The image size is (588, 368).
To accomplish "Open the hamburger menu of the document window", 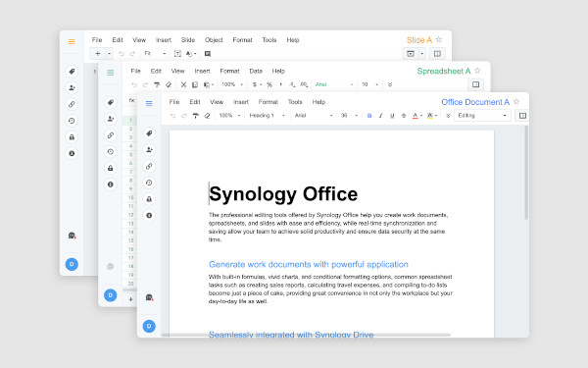I will tap(149, 103).
